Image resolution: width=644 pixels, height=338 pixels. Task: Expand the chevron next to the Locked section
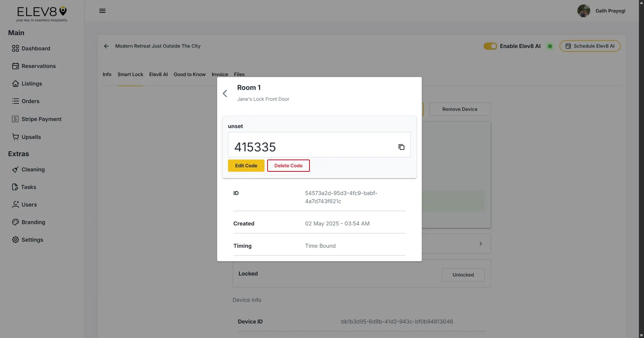(x=481, y=243)
